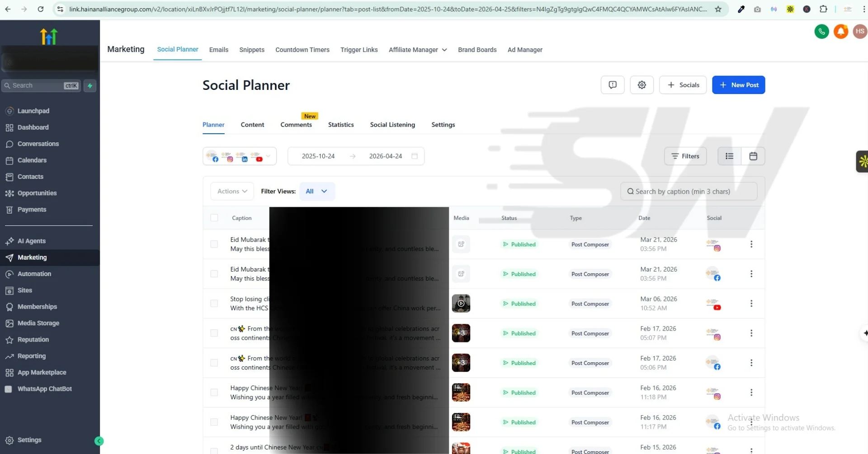Viewport: 868px width, 454px height.
Task: Open the Emails tab in Marketing
Action: coord(218,50)
